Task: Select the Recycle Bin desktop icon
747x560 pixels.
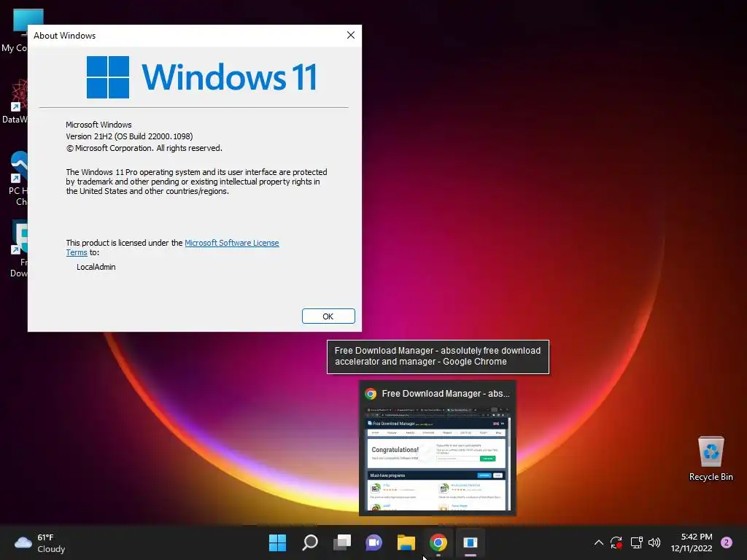Action: click(x=711, y=458)
